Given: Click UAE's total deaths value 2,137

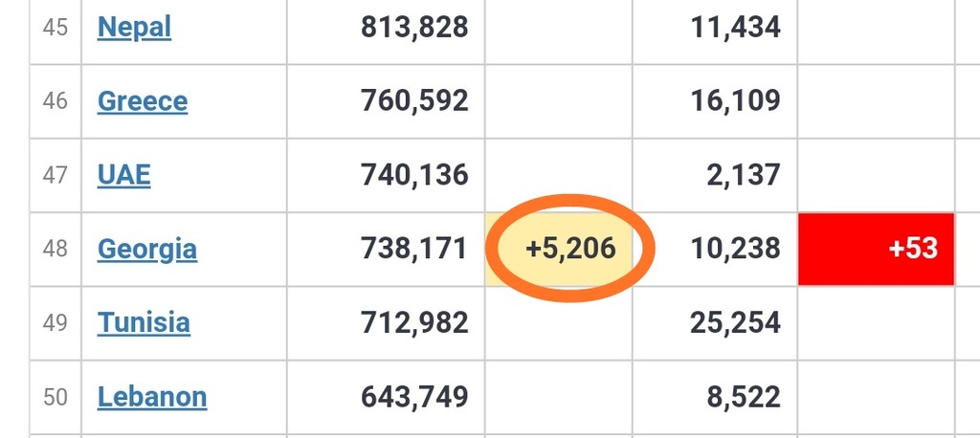Looking at the screenshot, I should (x=742, y=175).
